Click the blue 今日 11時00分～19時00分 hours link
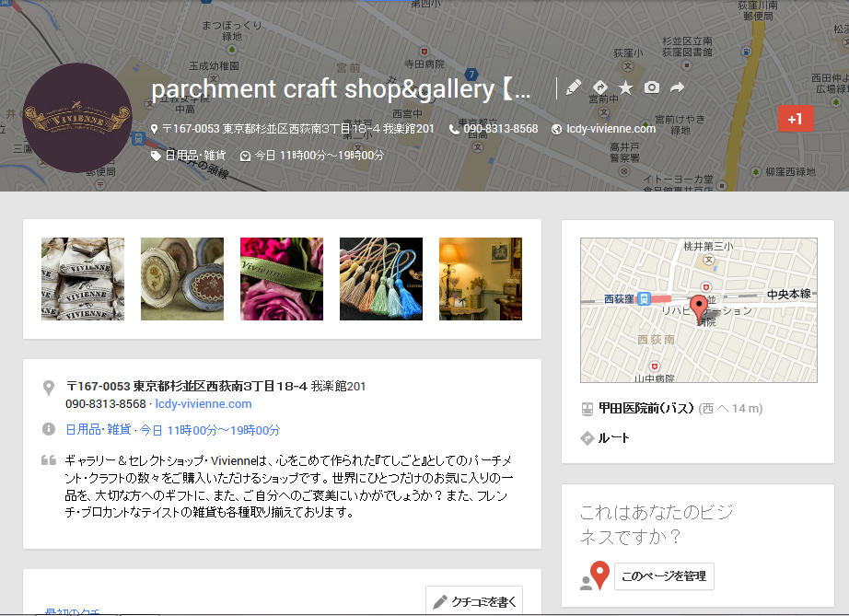This screenshot has height=616, width=849. pos(210,430)
